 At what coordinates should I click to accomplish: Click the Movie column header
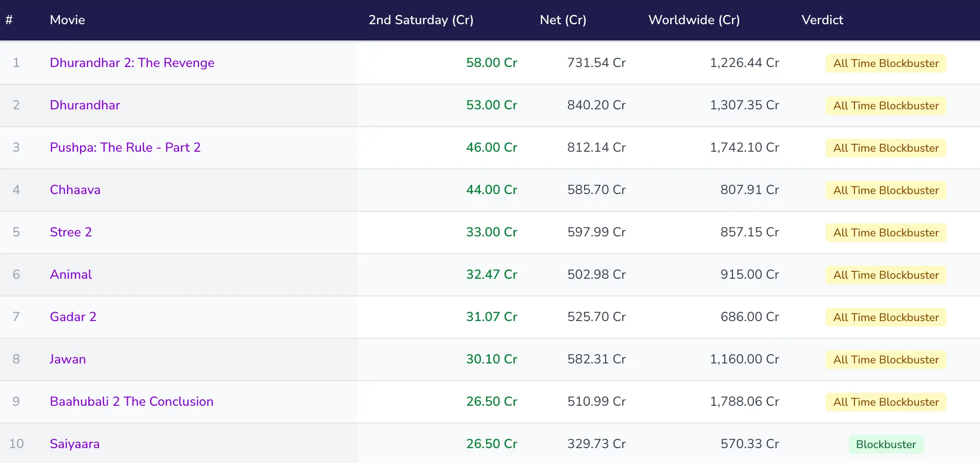tap(67, 20)
